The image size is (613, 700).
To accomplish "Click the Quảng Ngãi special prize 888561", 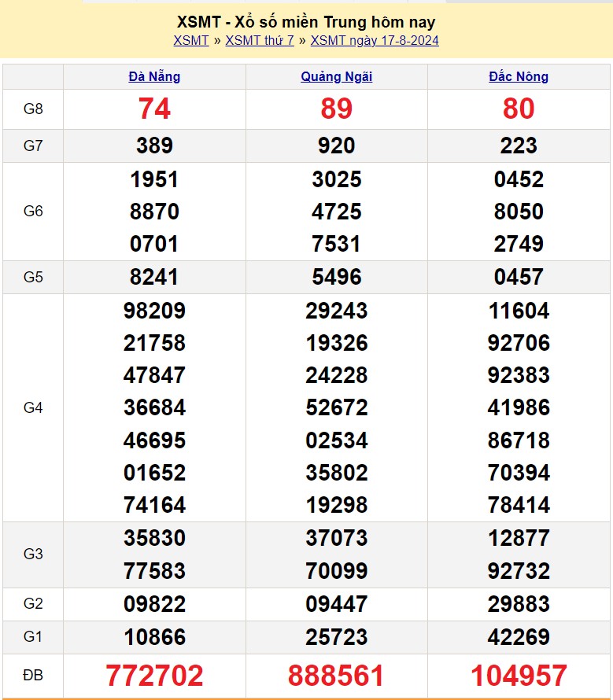I will click(337, 676).
